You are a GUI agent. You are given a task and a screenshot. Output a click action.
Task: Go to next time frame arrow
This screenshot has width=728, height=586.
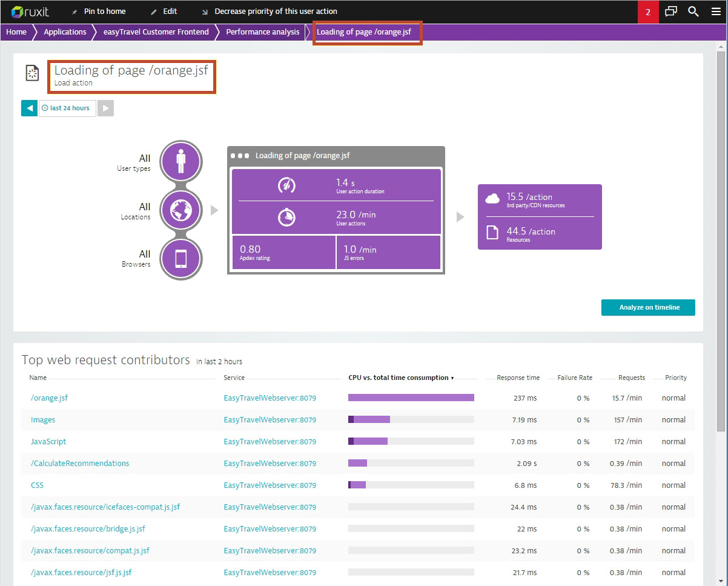point(105,108)
